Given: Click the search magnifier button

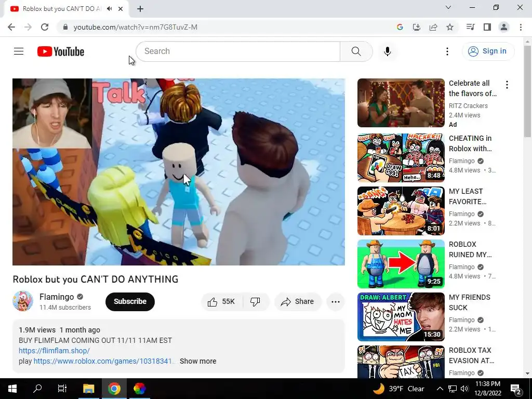Looking at the screenshot, I should coord(356,51).
